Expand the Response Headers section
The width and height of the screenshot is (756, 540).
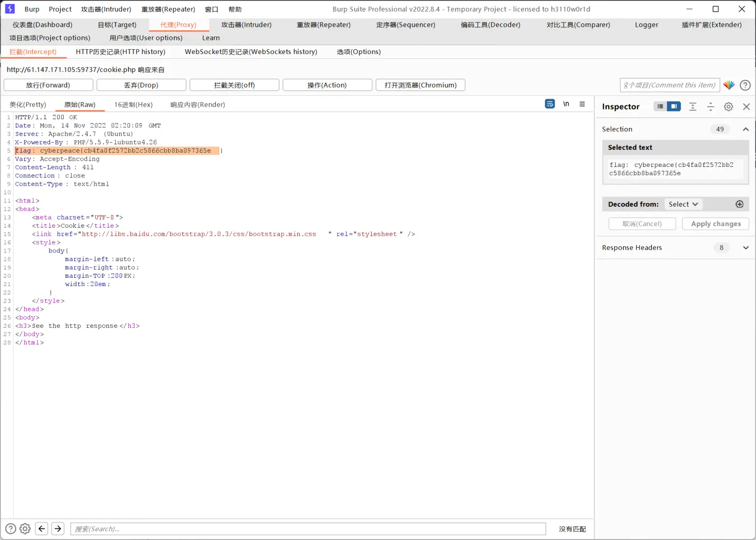click(x=745, y=248)
